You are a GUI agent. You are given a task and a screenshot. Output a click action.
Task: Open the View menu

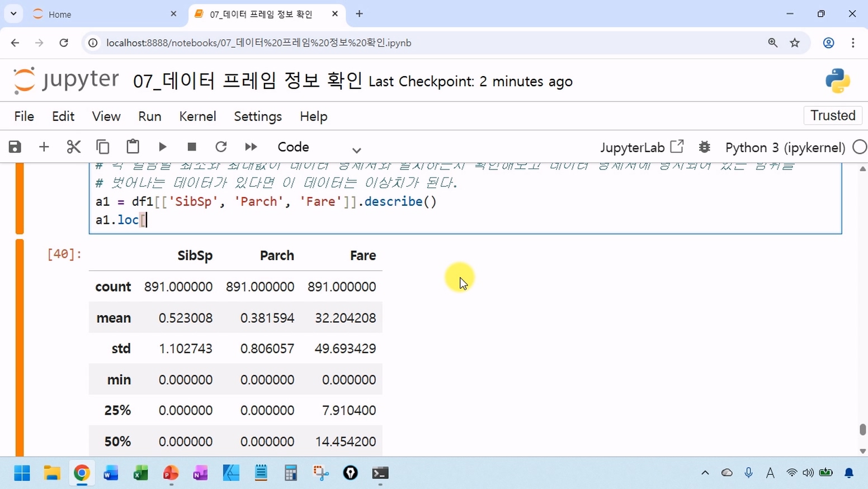coord(106,116)
